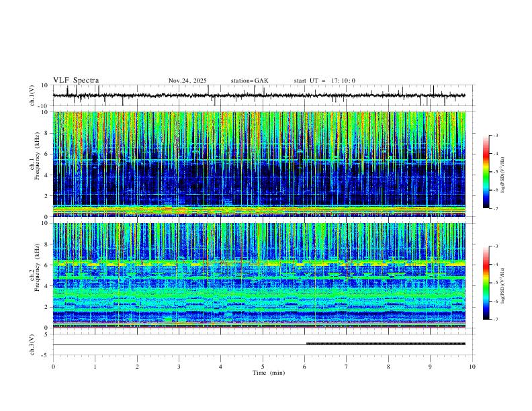Click time axis tick label '10'

[472, 367]
